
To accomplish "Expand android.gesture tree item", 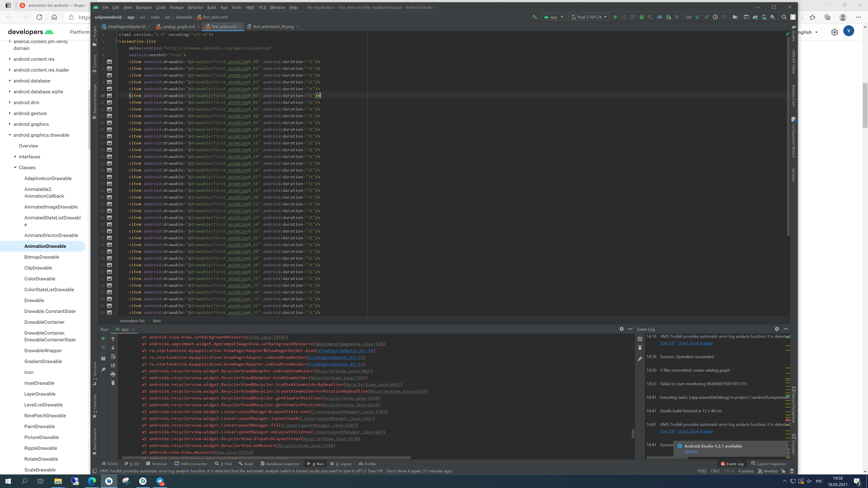I will pyautogui.click(x=9, y=113).
